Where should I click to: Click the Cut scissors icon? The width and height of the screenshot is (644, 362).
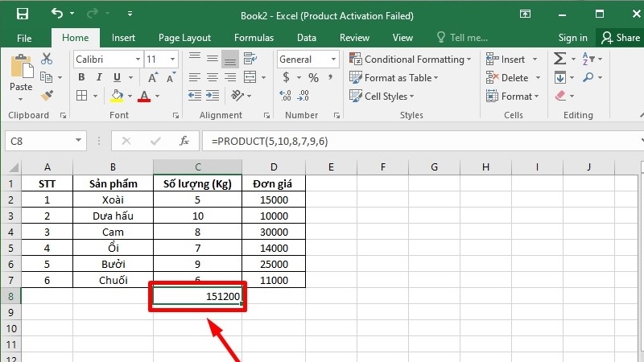pos(47,59)
